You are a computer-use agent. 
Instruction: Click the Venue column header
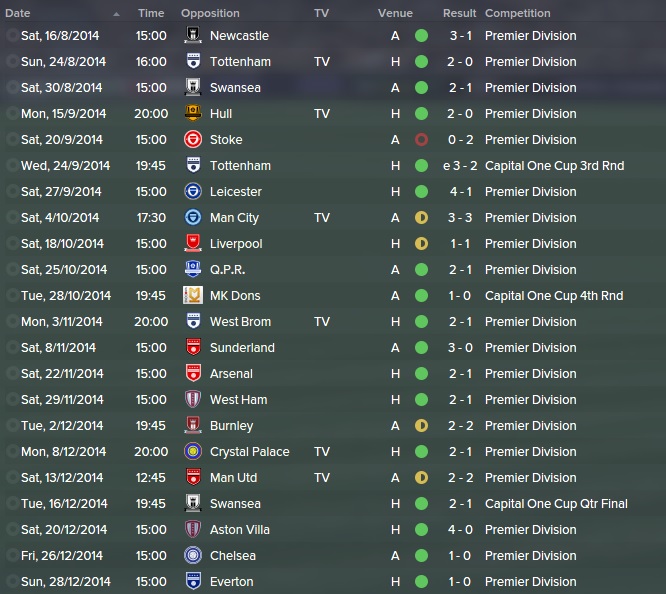[395, 13]
